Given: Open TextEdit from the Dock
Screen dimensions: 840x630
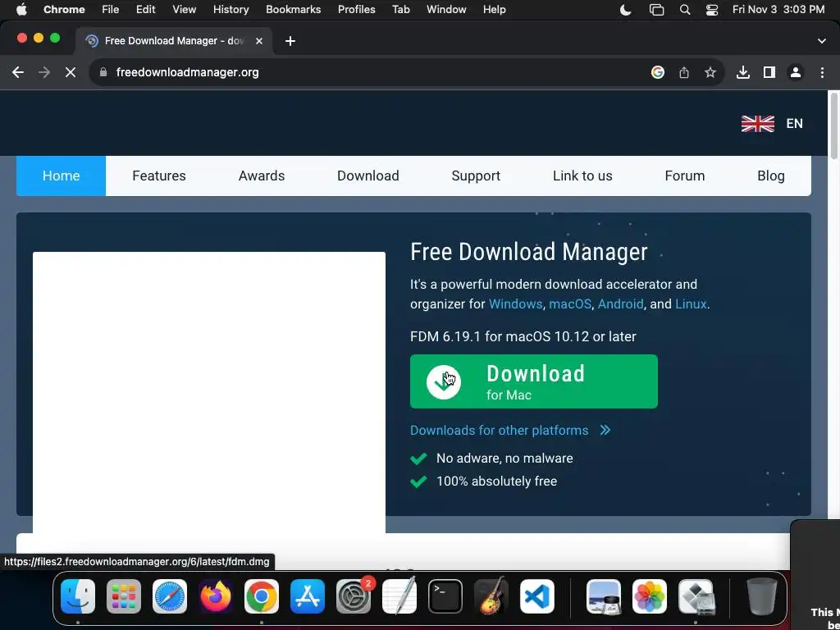Looking at the screenshot, I should coord(399,596).
